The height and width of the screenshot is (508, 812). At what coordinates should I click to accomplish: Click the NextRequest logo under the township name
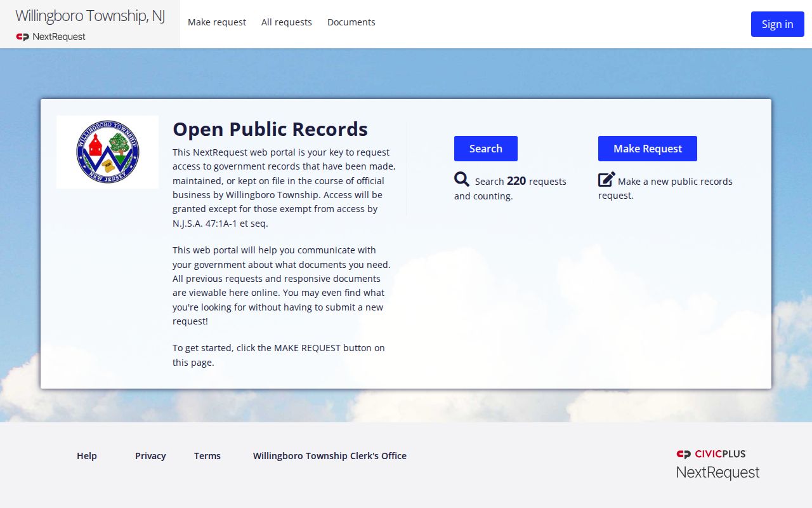coord(51,37)
